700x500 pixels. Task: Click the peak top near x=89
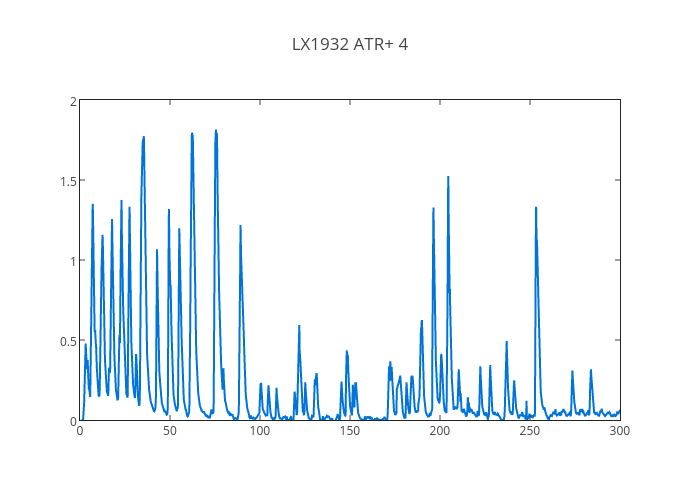click(x=240, y=227)
